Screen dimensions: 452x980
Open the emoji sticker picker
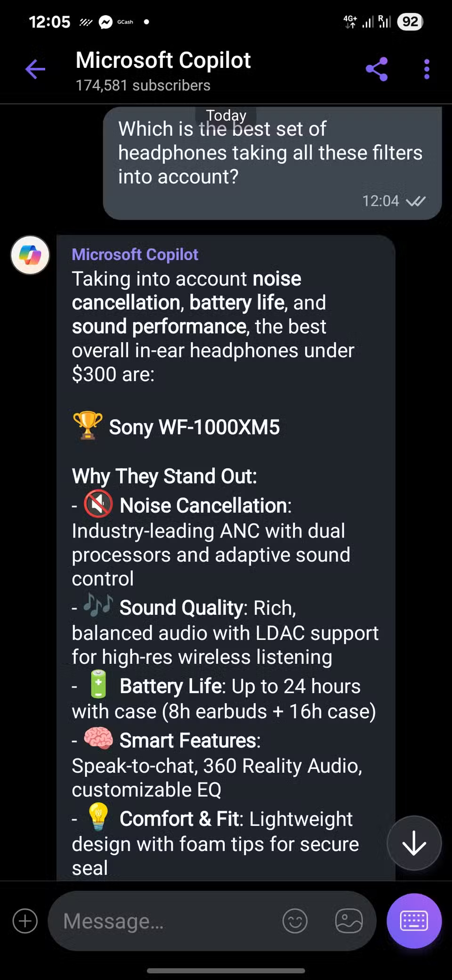tap(295, 921)
